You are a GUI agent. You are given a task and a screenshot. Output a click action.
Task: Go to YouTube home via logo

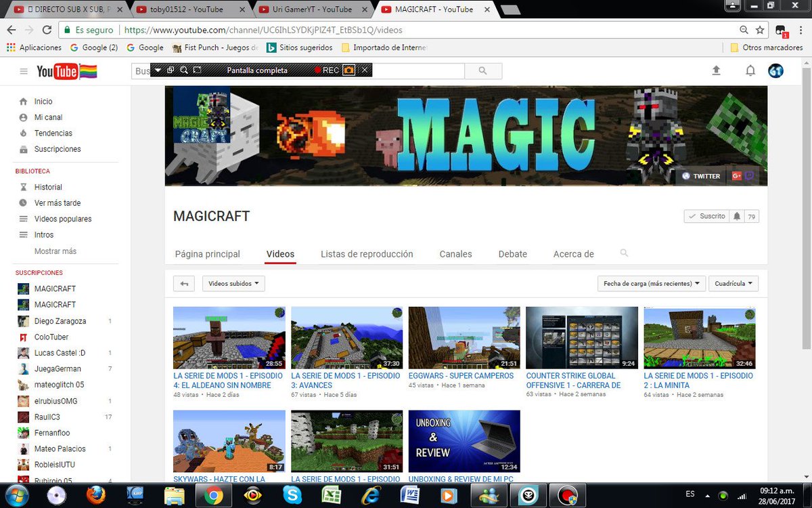(66, 71)
